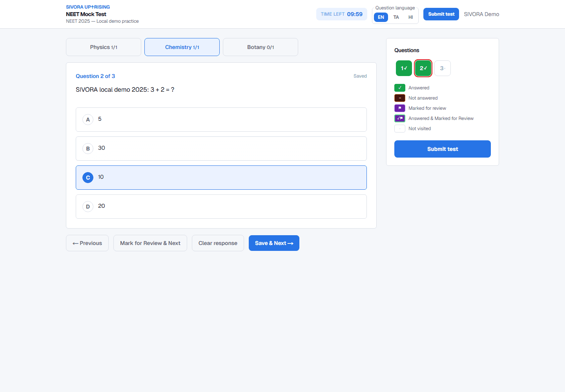Choose option B letter circle

coord(88,149)
